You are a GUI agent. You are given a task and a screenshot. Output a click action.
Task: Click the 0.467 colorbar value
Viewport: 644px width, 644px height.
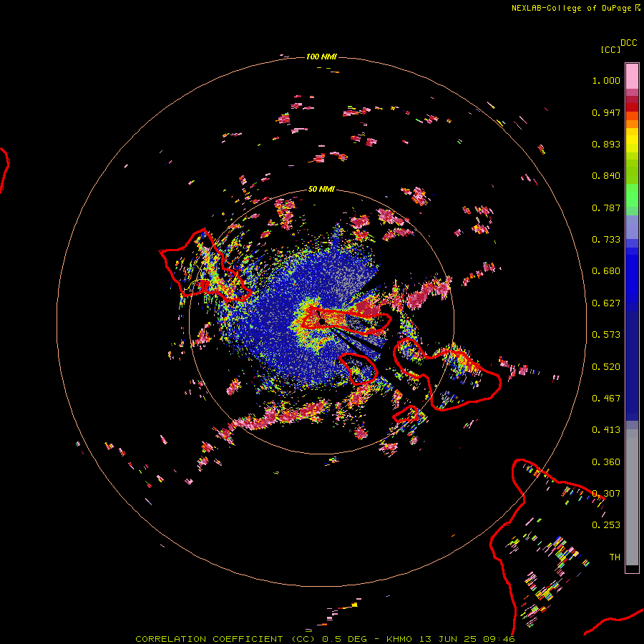pos(606,399)
